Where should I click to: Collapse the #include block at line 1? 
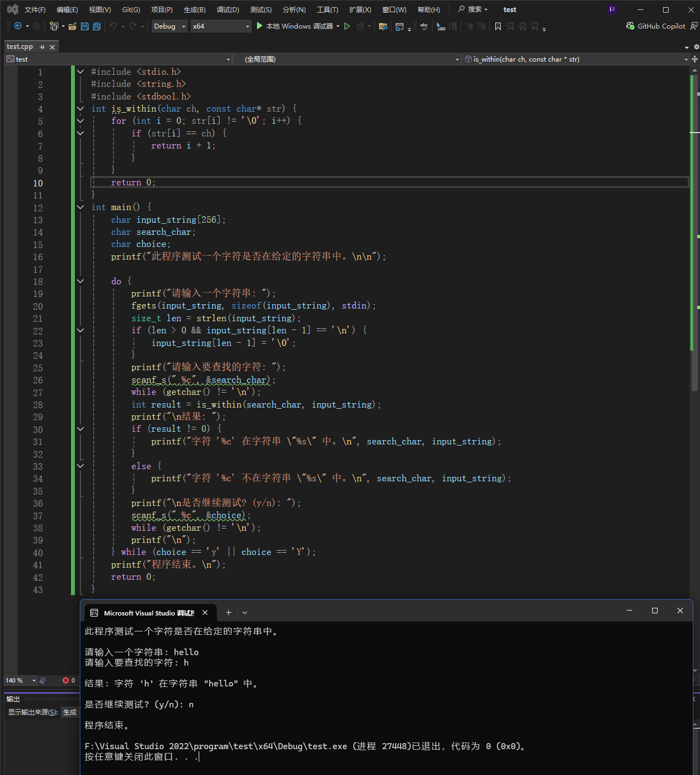80,72
